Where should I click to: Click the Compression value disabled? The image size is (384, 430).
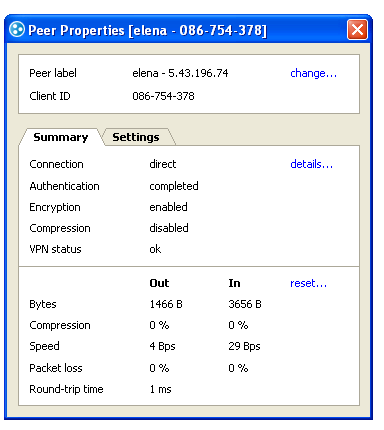coord(169,228)
